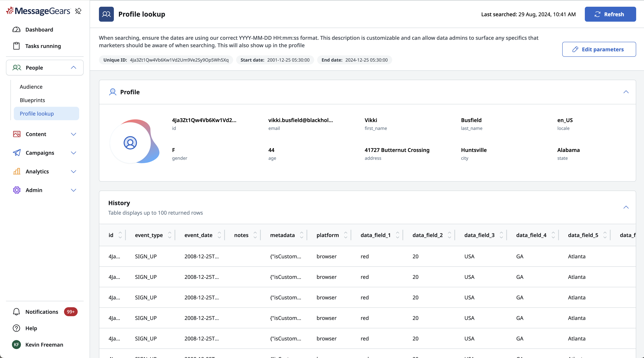Click the Admin gear icon
Image resolution: width=644 pixels, height=358 pixels.
coord(17,190)
